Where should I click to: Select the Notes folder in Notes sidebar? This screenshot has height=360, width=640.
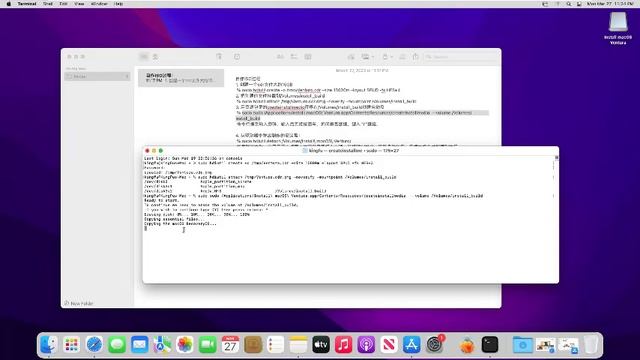click(97, 76)
